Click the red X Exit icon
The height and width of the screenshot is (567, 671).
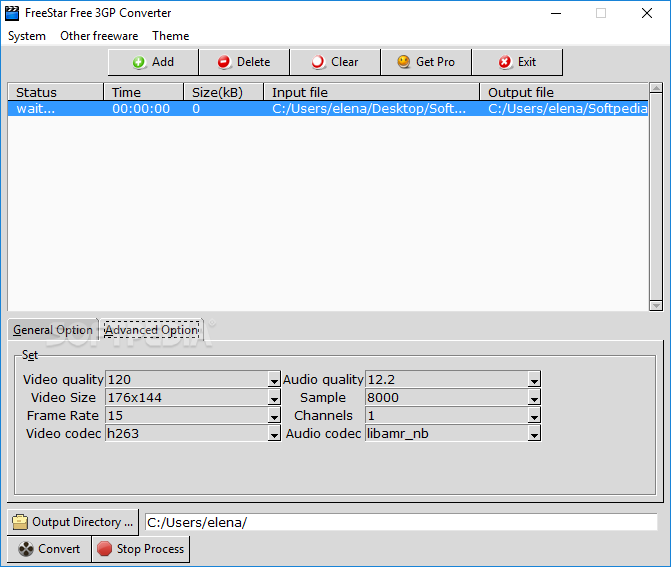505,62
